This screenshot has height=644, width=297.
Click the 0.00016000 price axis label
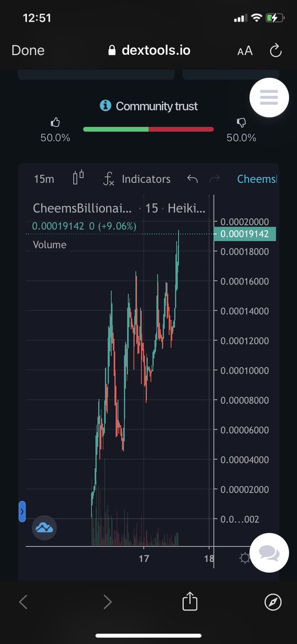pyautogui.click(x=245, y=281)
